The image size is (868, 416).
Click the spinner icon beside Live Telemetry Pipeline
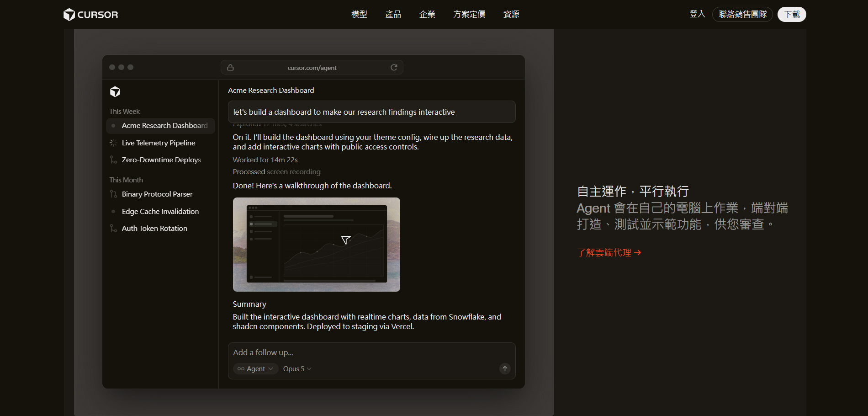point(113,143)
